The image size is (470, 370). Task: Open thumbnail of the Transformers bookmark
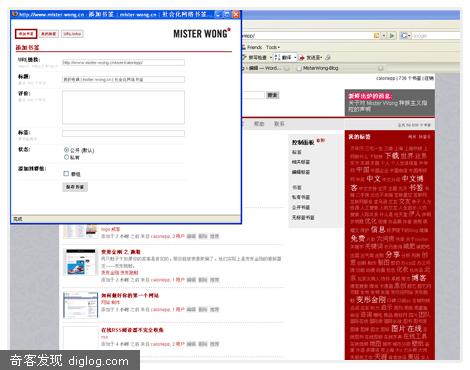click(x=80, y=262)
